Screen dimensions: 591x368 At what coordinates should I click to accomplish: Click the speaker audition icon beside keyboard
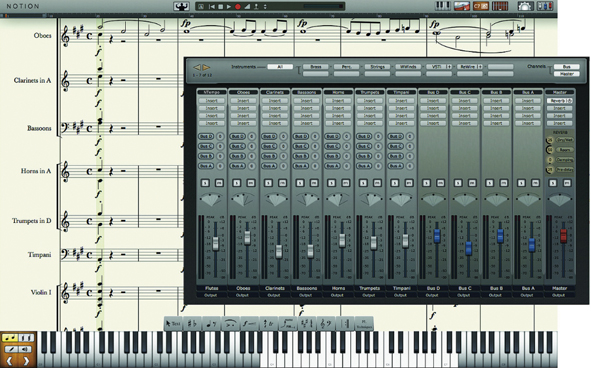(26, 349)
